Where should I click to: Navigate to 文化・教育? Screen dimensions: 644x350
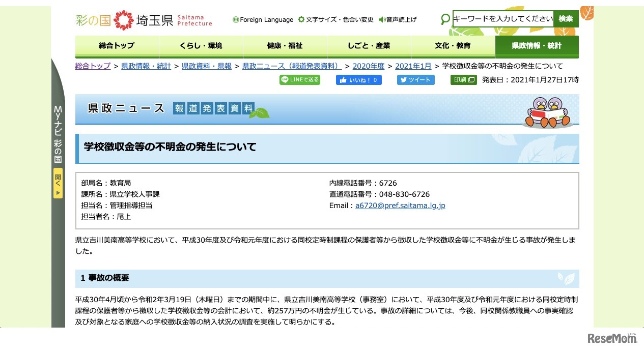452,46
